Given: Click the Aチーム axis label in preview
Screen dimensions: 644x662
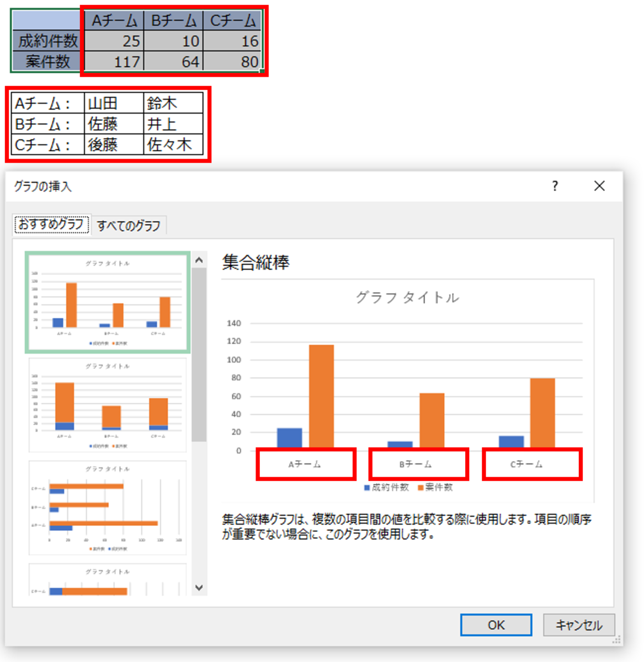Looking at the screenshot, I should [306, 464].
